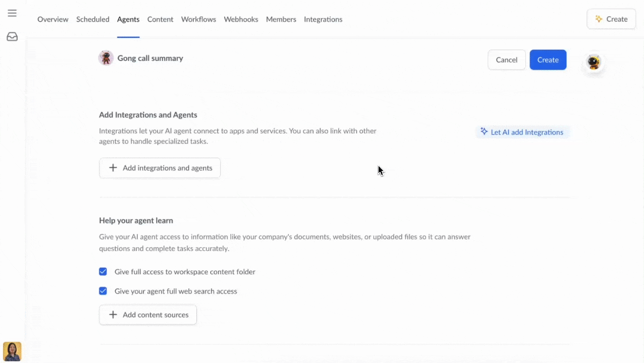Click the blue Create button

(x=548, y=59)
